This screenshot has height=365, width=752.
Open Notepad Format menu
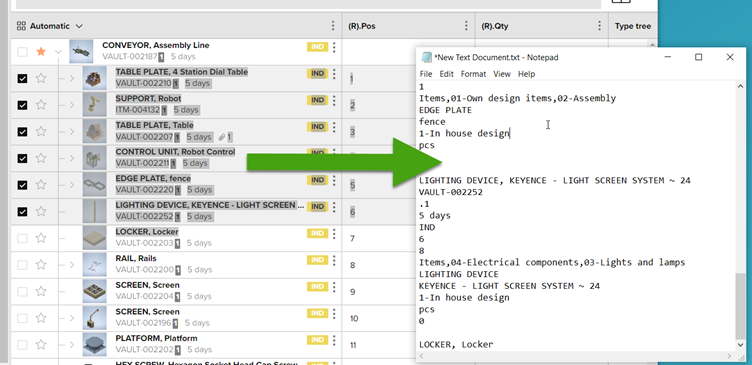473,74
